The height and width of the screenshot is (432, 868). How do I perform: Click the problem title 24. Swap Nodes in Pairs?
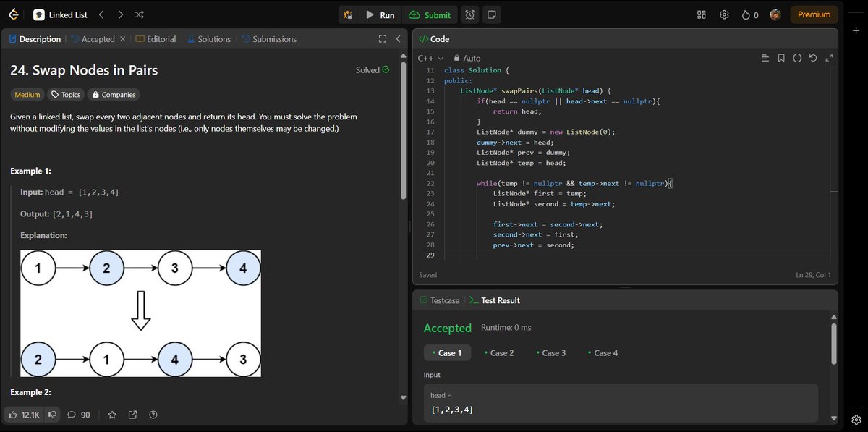[84, 70]
